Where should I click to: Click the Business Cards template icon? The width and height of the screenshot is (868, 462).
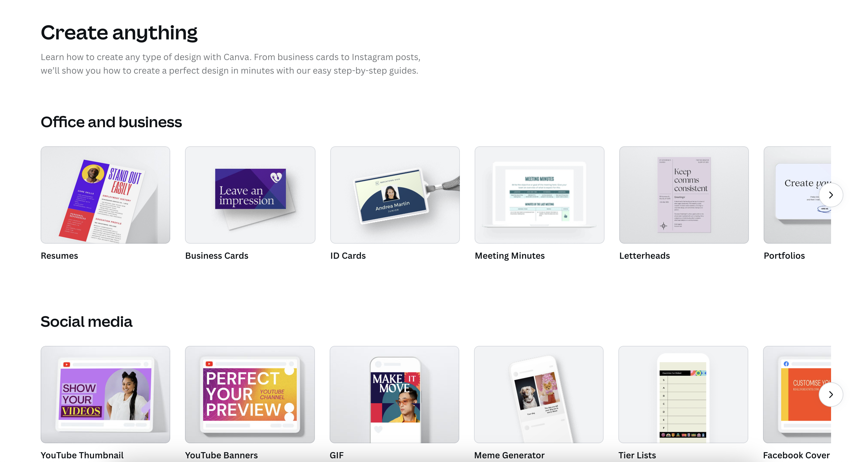(250, 195)
